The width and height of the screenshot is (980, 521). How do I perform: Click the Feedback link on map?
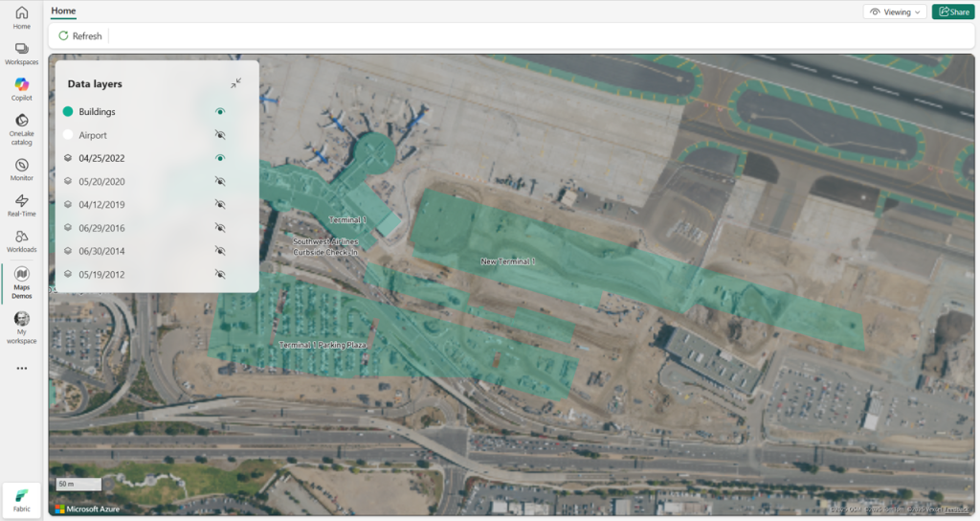(x=956, y=510)
